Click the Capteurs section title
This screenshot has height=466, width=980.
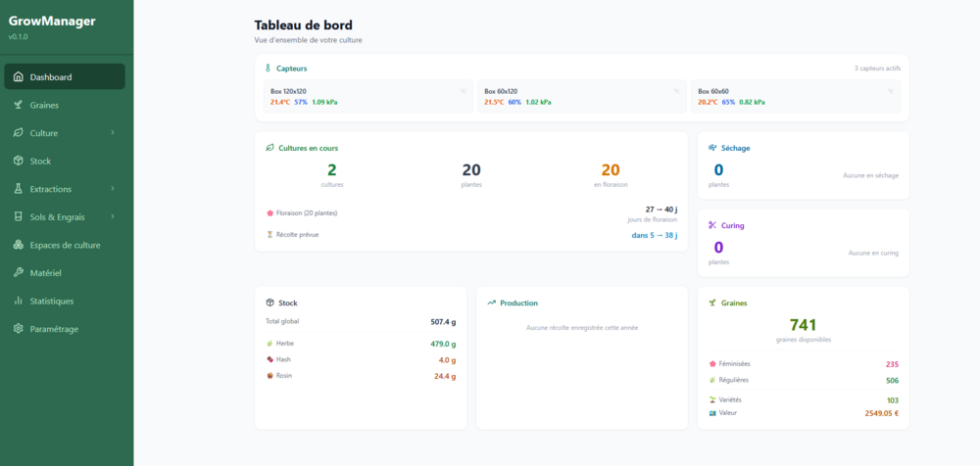click(291, 69)
